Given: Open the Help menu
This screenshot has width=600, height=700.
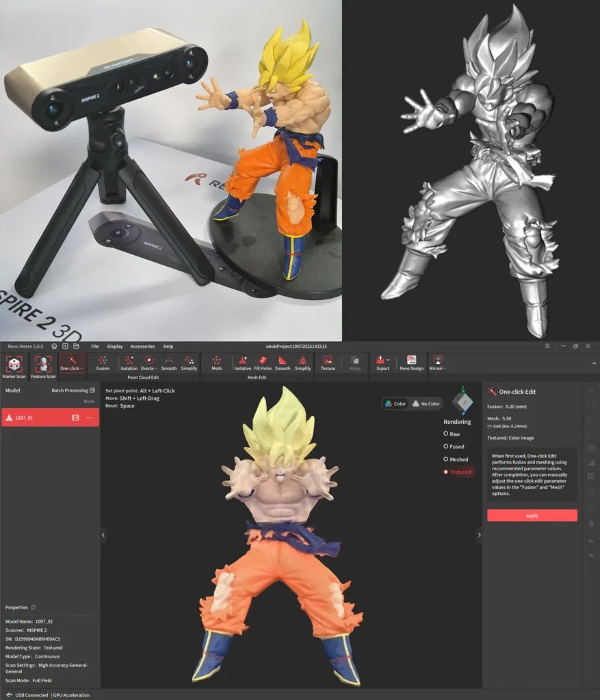Looking at the screenshot, I should (x=168, y=346).
